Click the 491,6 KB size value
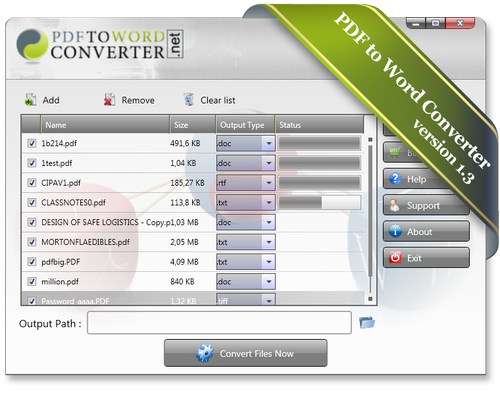500x395 pixels. click(185, 143)
